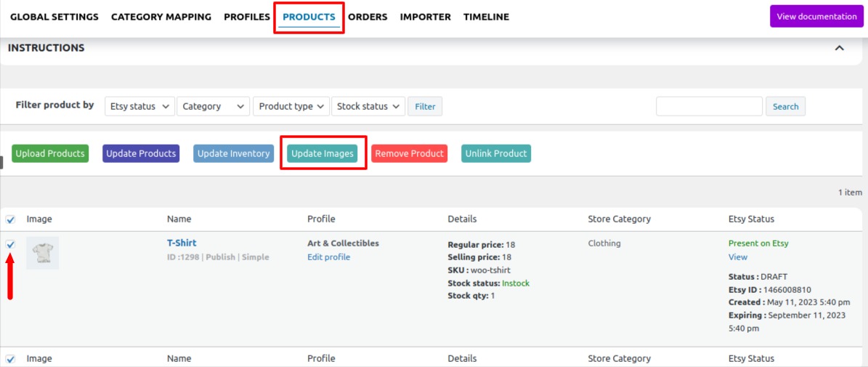
Task: Open the View link under Present on Etsy
Action: point(738,257)
